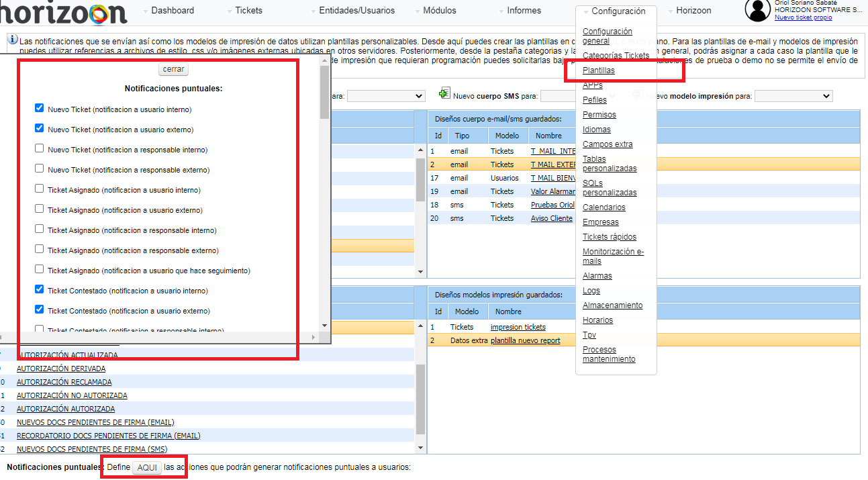Screen dimensions: 868x480
Task: Click the horizontal scrollbar of the notifications popup
Action: pyautogui.click(x=160, y=337)
